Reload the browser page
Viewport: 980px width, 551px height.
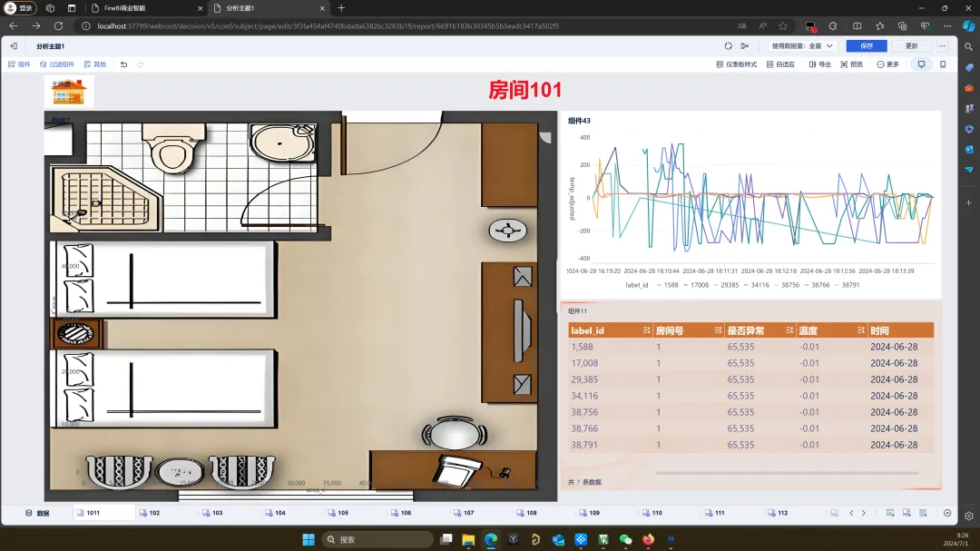tap(58, 26)
